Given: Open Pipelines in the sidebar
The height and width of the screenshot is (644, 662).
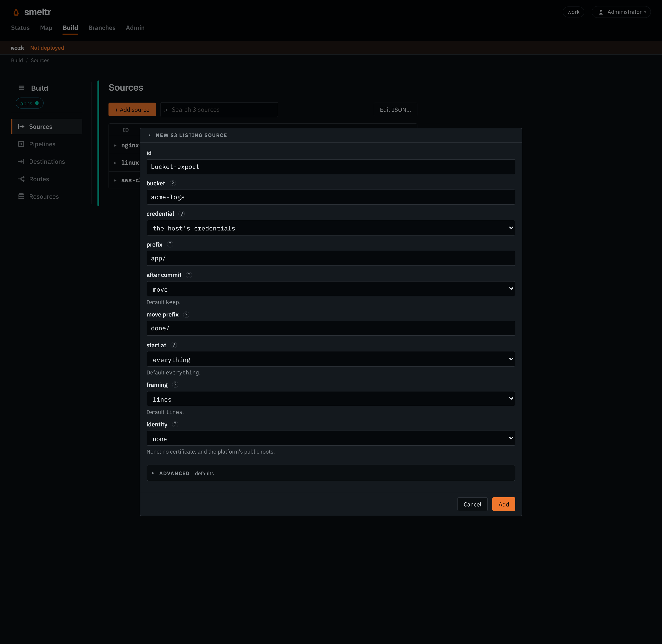Looking at the screenshot, I should point(47,144).
